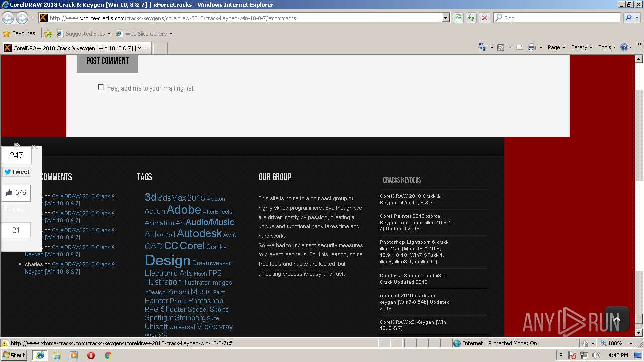Open 'Camtasia Studio 9 and v8.6 Crack' link
644x362 pixels.
pos(413,279)
